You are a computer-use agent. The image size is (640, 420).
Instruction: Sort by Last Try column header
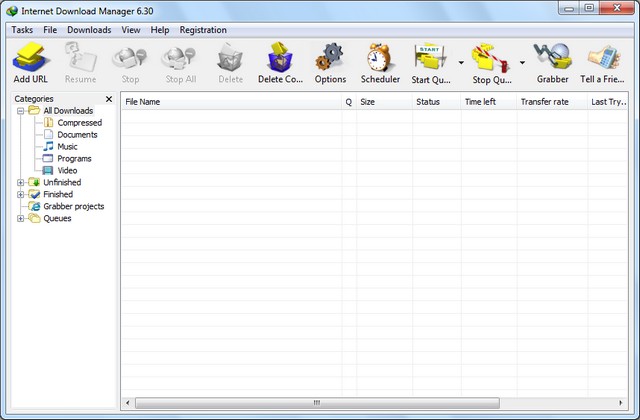[x=608, y=102]
